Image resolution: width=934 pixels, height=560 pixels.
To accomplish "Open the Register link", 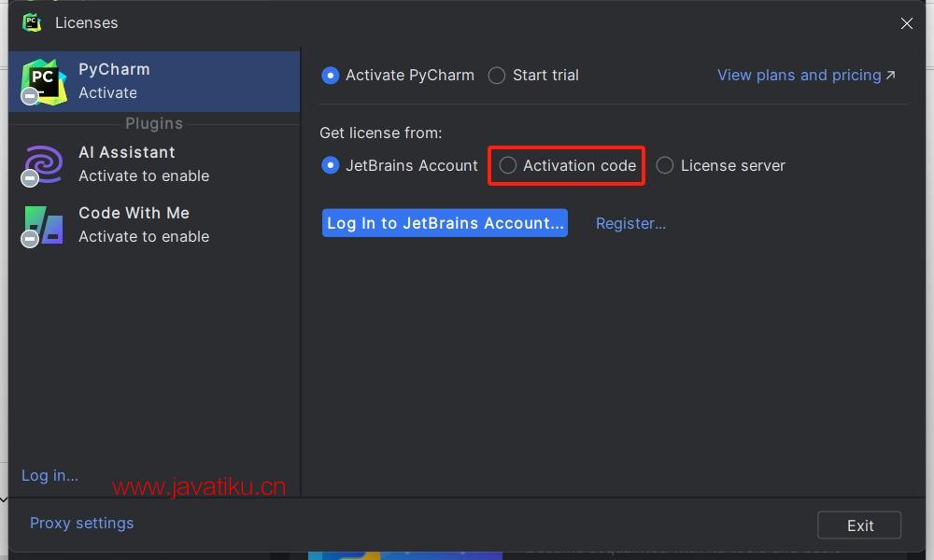I will pos(630,223).
